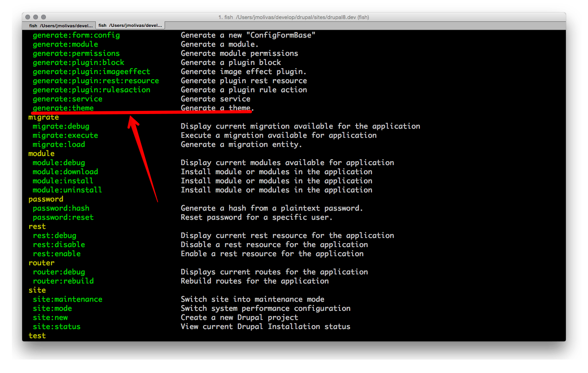Select the migrate:load command
This screenshot has height=373, width=588.
click(59, 145)
